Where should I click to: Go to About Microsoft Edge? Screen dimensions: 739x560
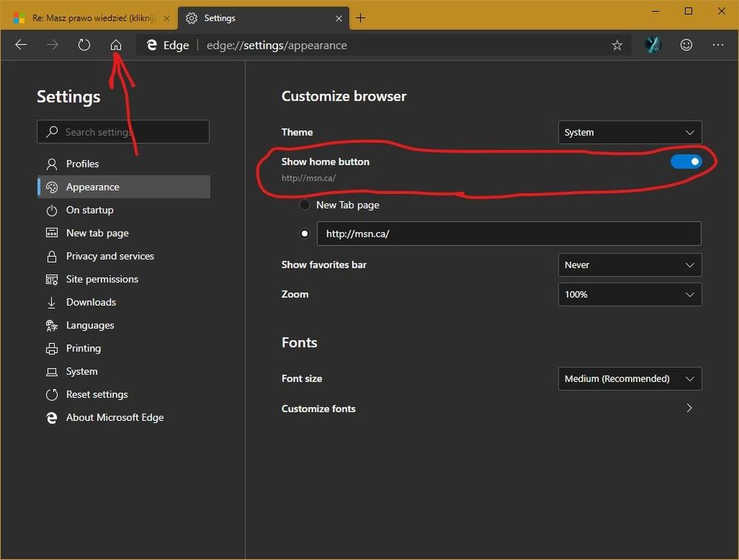coord(115,417)
